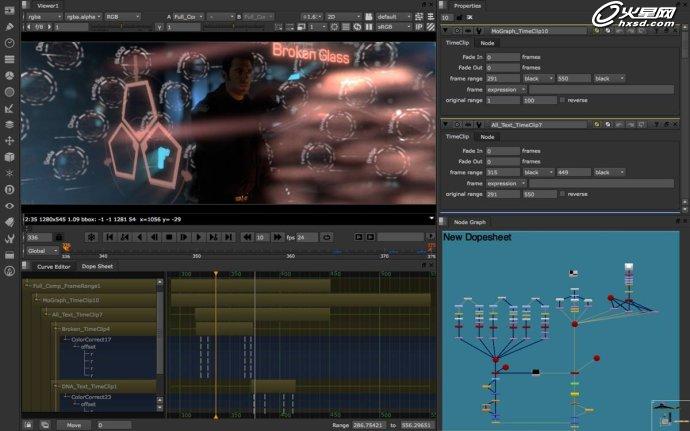Open the rgba channel layer dropdown
690x431 pixels.
pyautogui.click(x=43, y=17)
